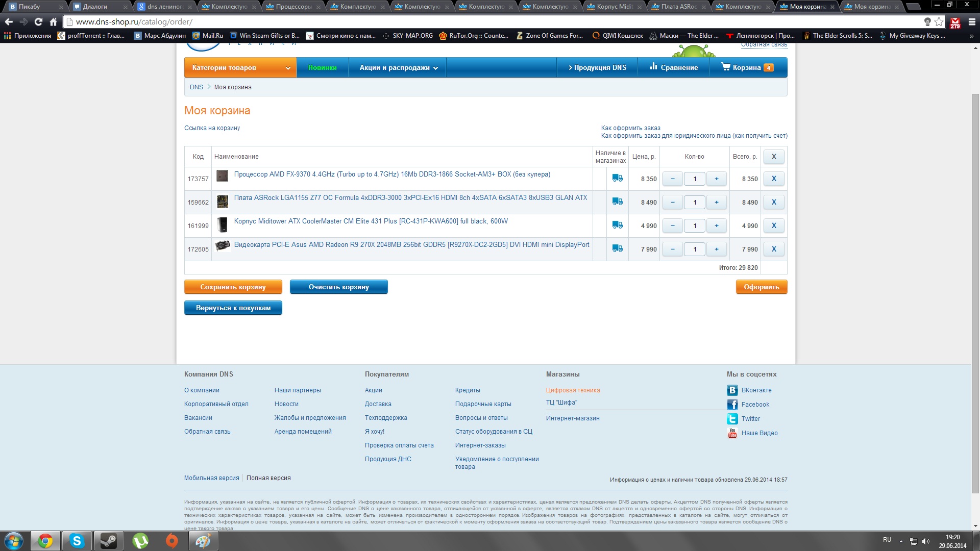Open VKontakte social icon in footer
Screen dimensions: 980x551
[x=732, y=390]
